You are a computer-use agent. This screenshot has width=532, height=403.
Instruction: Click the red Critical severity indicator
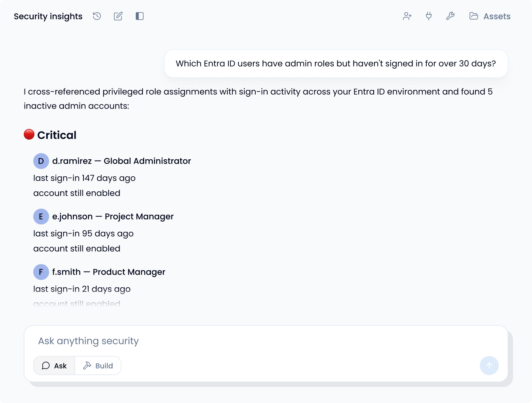29,135
